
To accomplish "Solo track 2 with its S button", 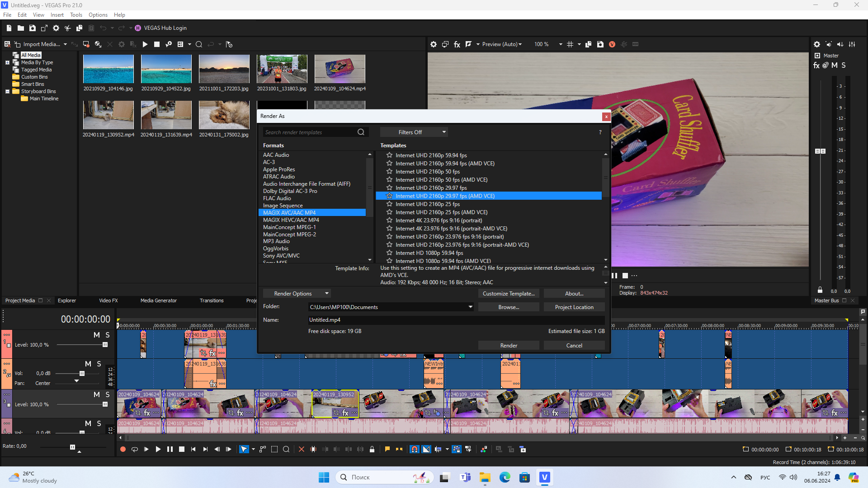I will click(99, 364).
